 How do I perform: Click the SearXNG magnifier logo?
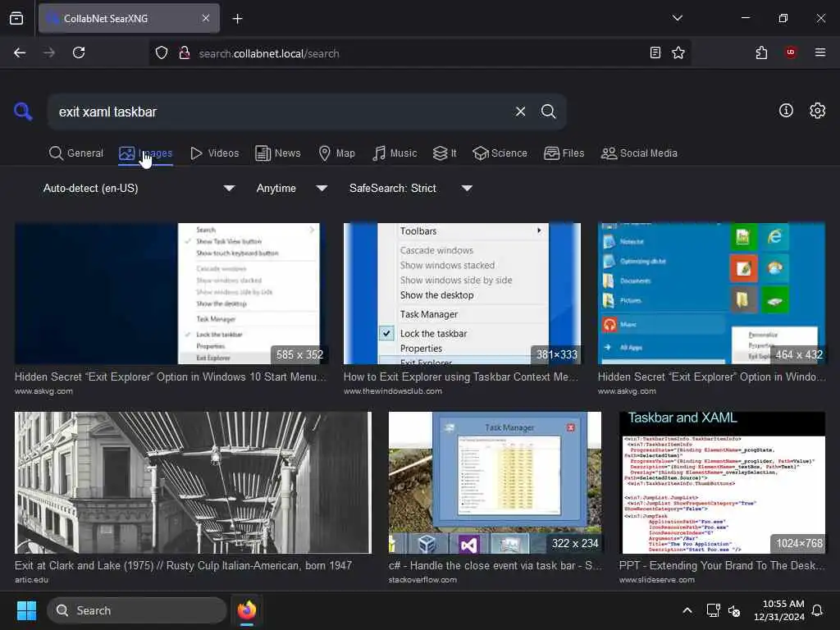click(23, 112)
